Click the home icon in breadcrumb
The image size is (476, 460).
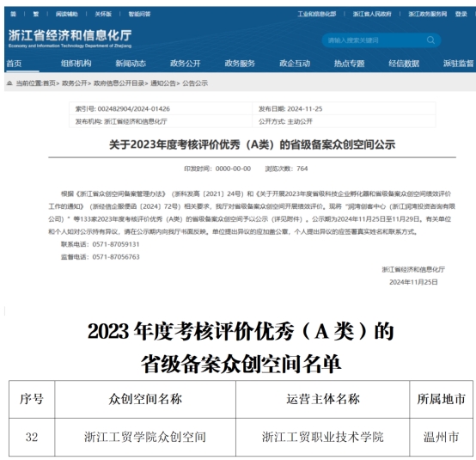9,83
